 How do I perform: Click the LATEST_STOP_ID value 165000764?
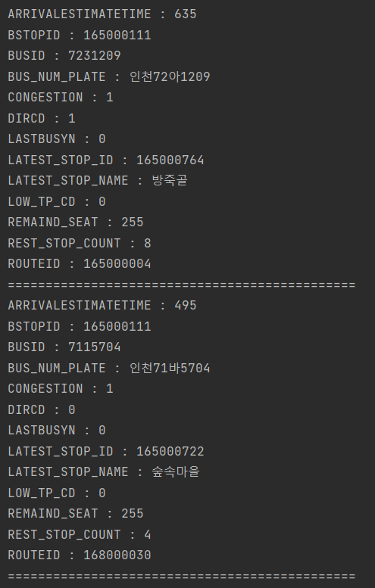(x=170, y=160)
